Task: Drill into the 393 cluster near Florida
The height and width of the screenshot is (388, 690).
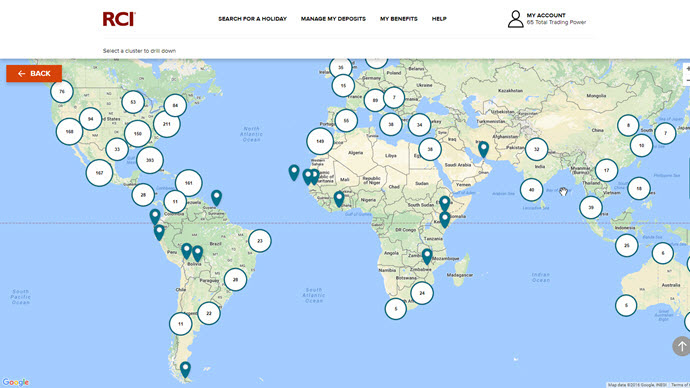Action: click(150, 160)
